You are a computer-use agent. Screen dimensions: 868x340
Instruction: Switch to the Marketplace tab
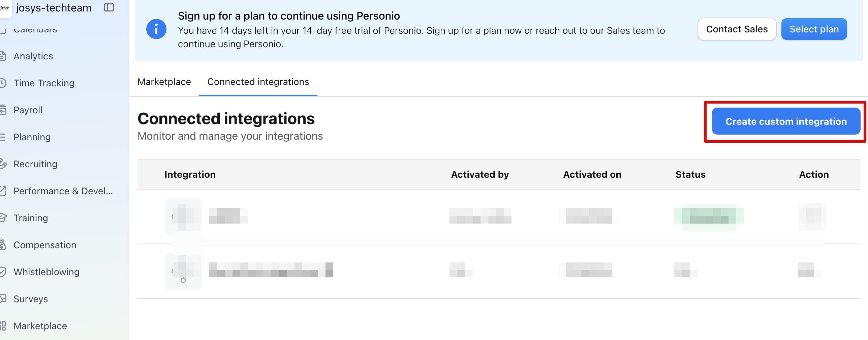pyautogui.click(x=164, y=82)
